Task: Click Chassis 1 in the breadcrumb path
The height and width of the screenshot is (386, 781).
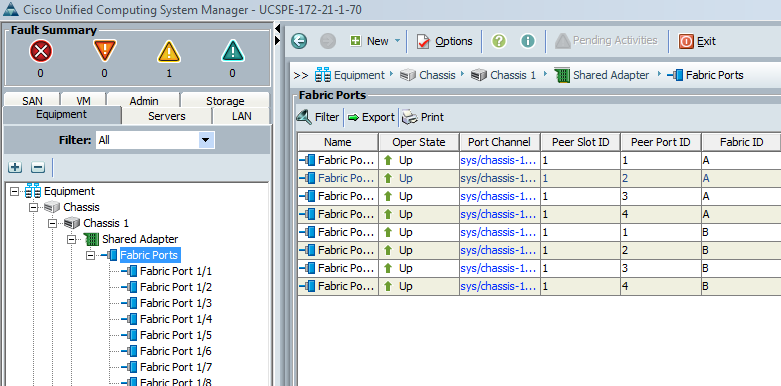Action: coord(513,75)
